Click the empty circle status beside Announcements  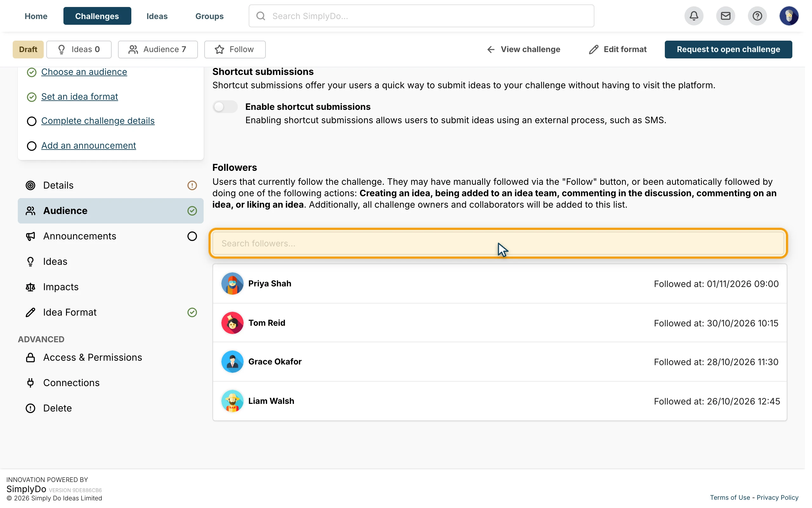pyautogui.click(x=192, y=236)
